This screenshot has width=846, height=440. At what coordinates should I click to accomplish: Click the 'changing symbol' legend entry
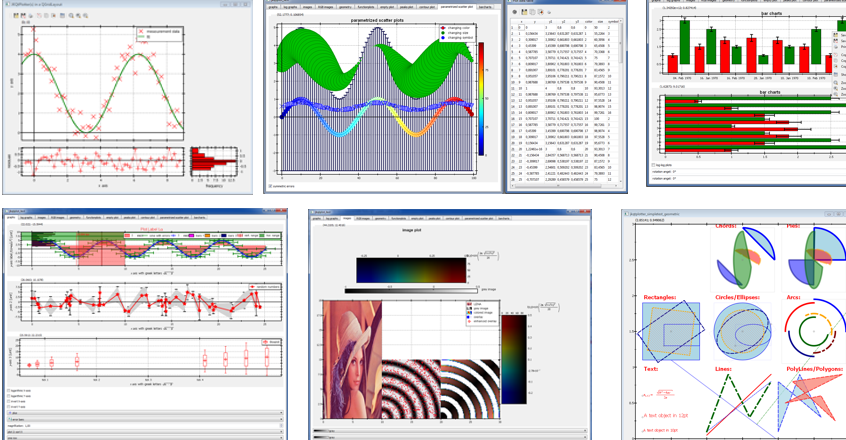coord(455,38)
